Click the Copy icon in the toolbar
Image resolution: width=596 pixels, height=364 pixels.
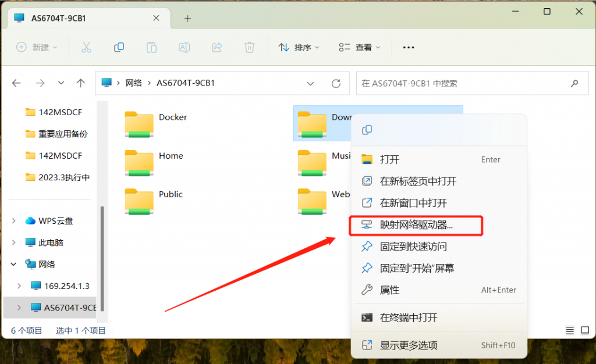[119, 48]
